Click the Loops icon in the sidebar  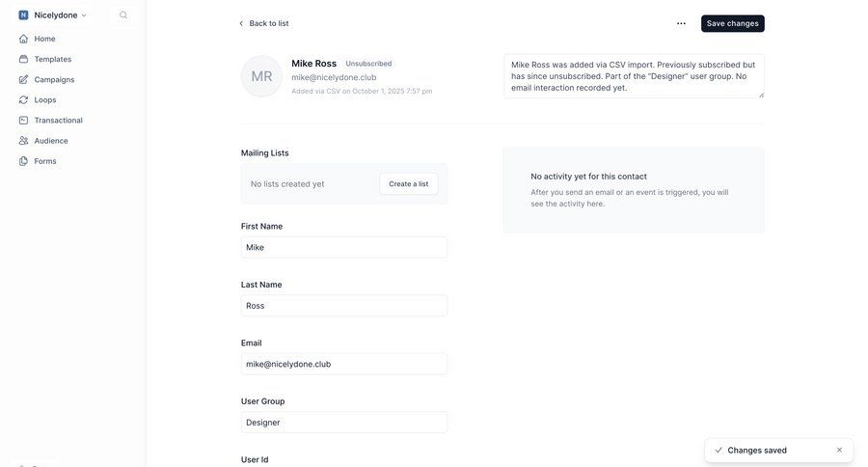coord(23,99)
